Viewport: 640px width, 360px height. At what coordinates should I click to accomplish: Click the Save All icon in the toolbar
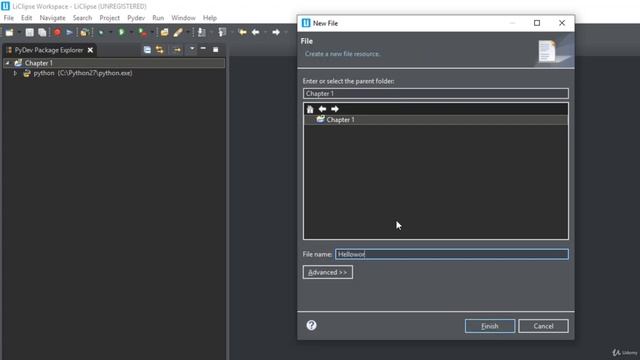(x=42, y=32)
